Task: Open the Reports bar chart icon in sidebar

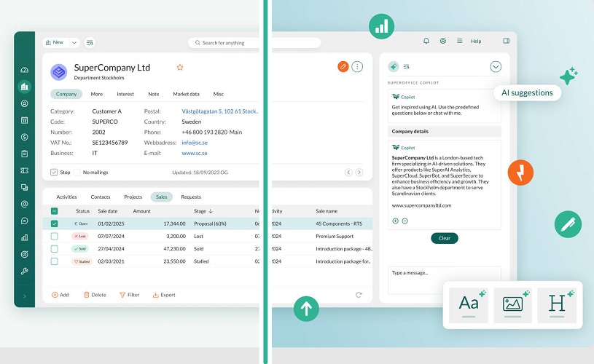Action: coord(24,237)
